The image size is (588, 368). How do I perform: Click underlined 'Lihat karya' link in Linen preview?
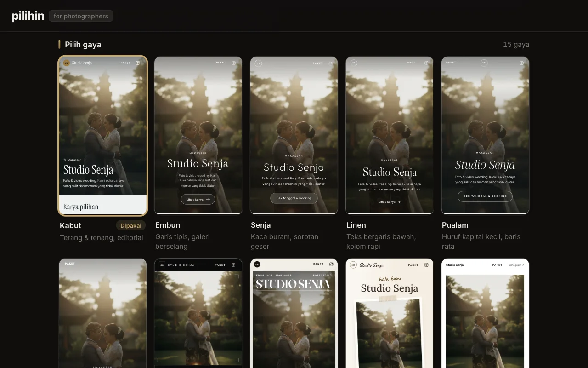(390, 202)
